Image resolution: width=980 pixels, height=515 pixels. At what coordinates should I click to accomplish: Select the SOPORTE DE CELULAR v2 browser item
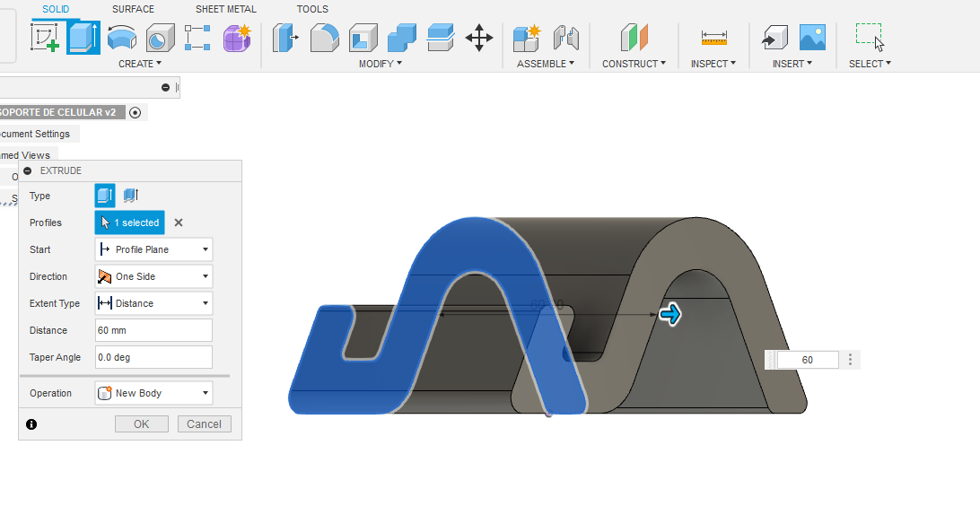pos(57,112)
